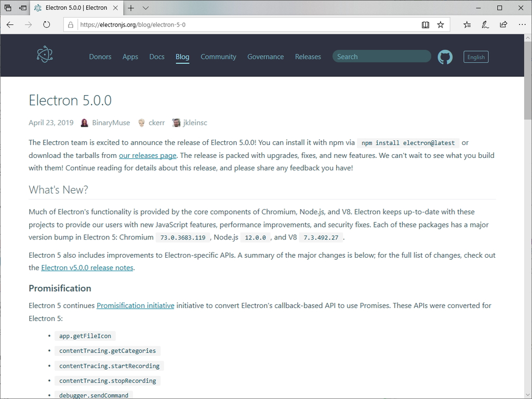Expand tab previews with the chevron
532x399 pixels.
click(x=144, y=8)
